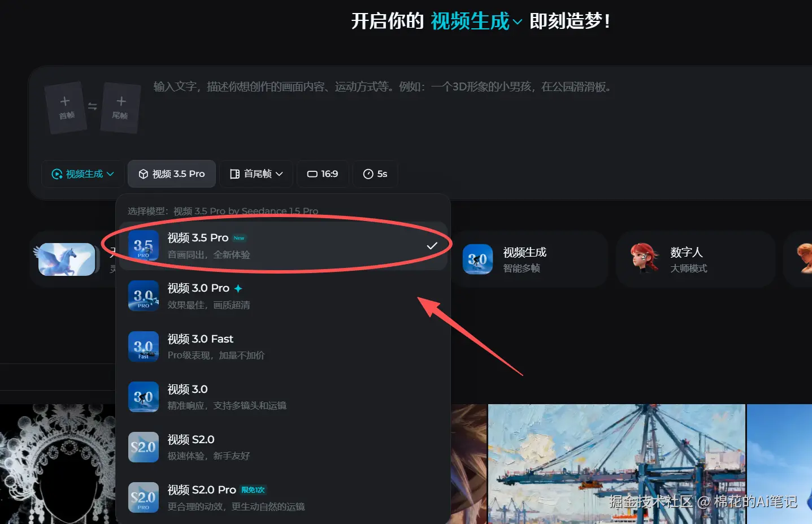The image size is (812, 524).
Task: Add a first frame image (首帧)
Action: coord(66,107)
